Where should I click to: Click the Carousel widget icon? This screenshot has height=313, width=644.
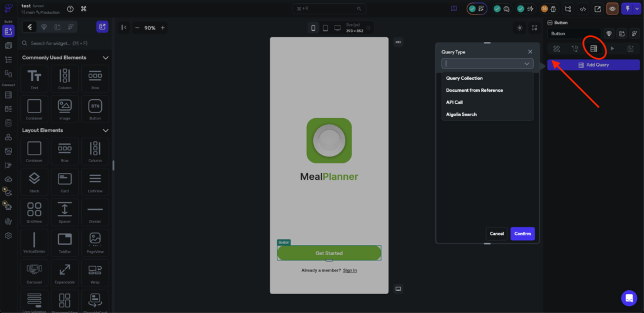tap(34, 272)
